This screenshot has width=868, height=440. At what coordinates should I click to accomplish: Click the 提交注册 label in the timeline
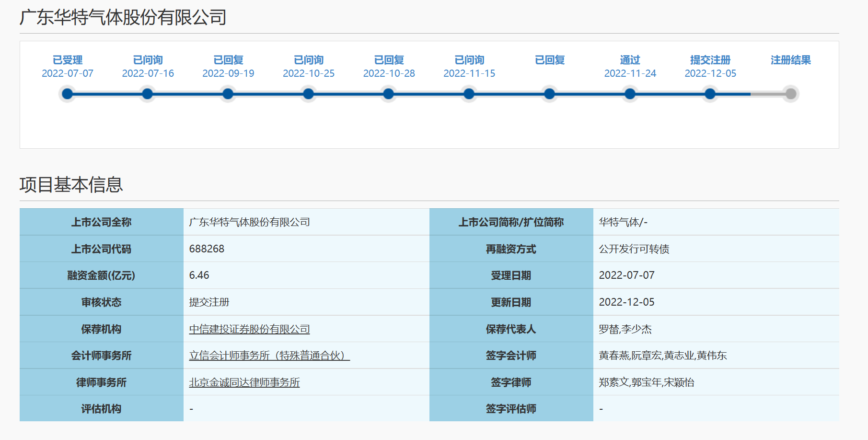tap(710, 60)
